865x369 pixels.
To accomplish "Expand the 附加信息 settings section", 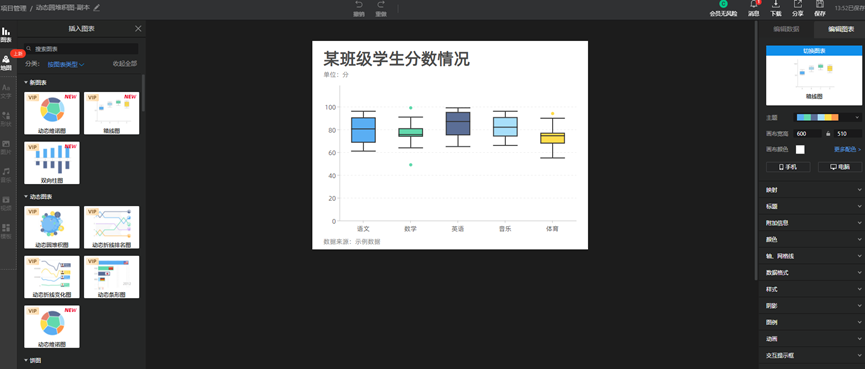I will [x=812, y=223].
